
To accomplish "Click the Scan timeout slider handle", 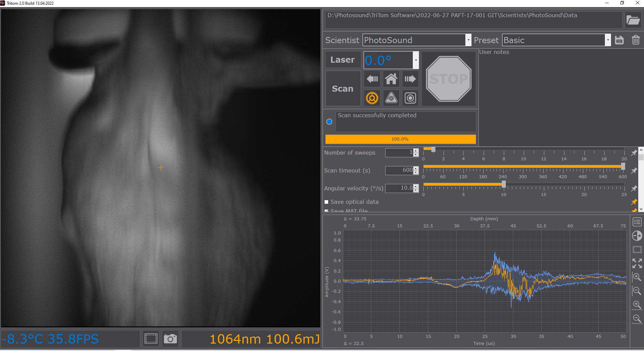I will [x=623, y=166].
